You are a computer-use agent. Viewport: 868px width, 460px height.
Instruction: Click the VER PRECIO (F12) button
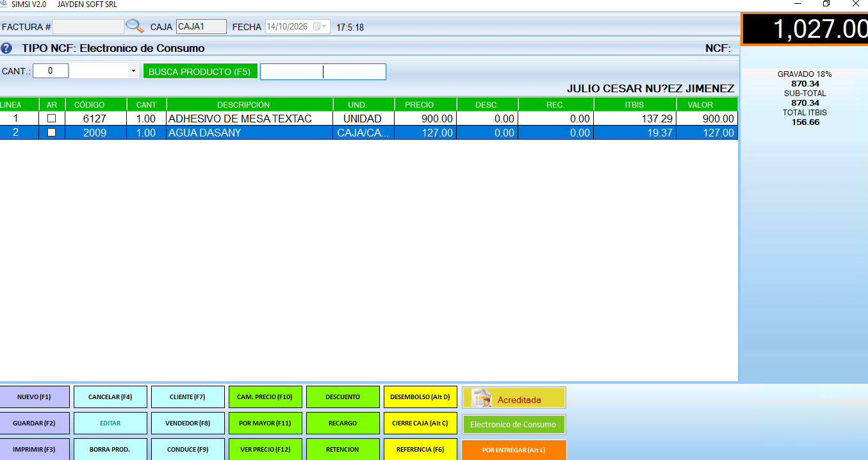pos(265,449)
